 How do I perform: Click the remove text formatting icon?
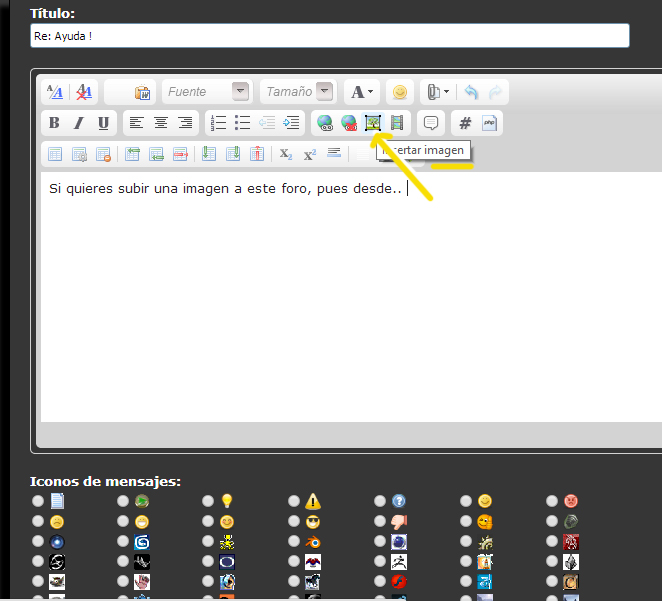(84, 92)
